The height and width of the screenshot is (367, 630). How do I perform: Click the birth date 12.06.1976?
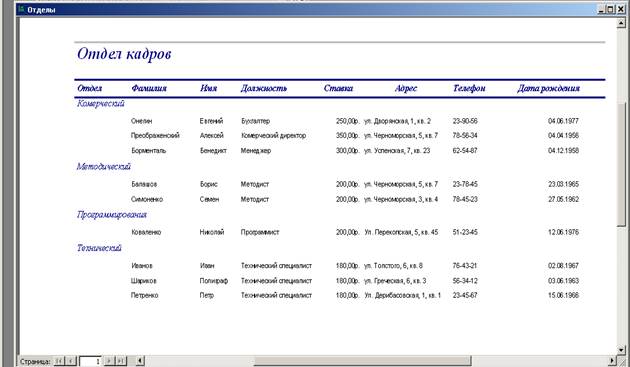point(563,232)
